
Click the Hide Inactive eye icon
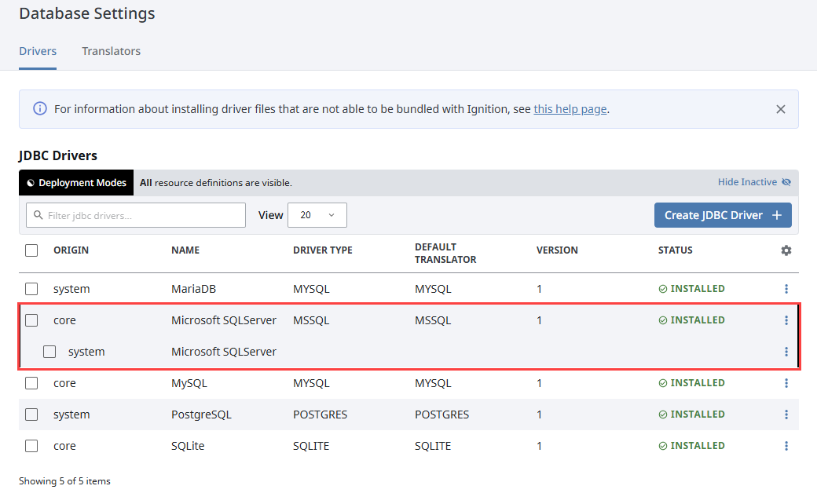(787, 182)
